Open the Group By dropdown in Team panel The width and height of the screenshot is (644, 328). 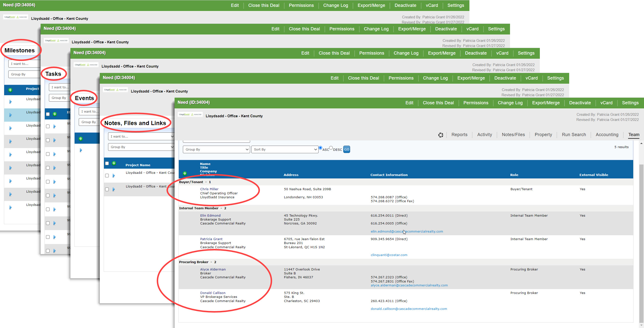click(x=216, y=150)
